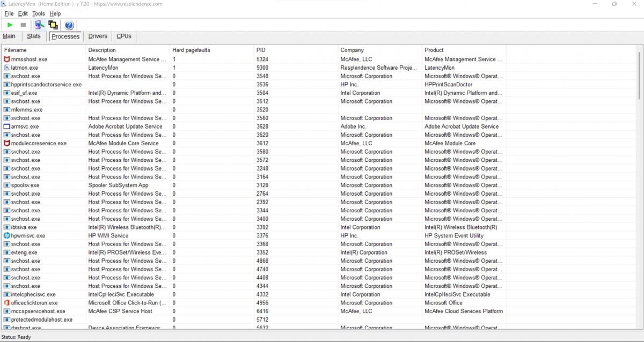This screenshot has width=644, height=342.
Task: Switch to the CPUs tab
Action: click(124, 36)
